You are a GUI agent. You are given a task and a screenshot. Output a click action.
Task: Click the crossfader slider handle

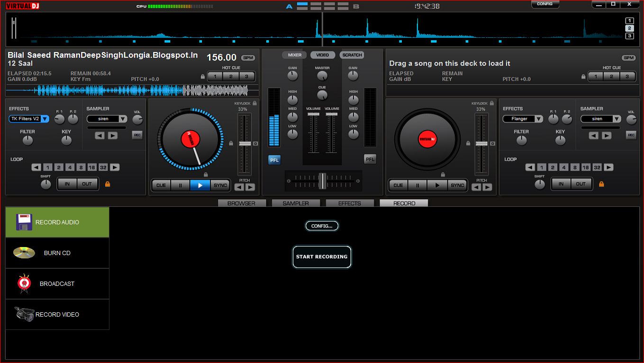tap(322, 180)
